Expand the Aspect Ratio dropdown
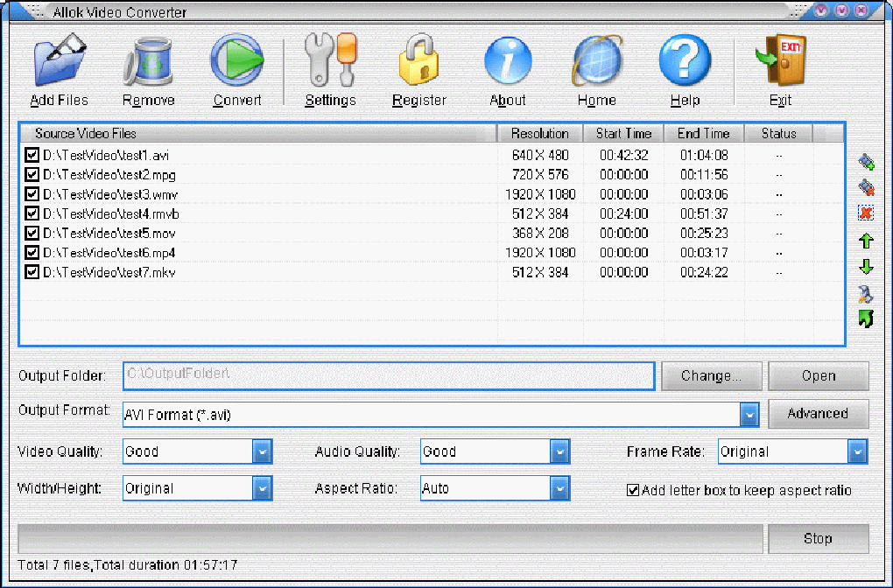893x588 pixels. point(559,488)
